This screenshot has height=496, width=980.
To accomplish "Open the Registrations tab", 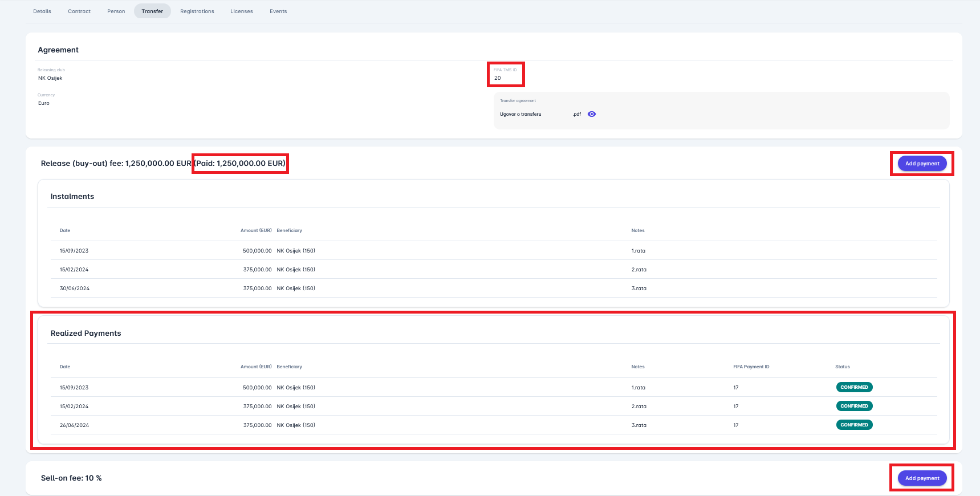I will point(197,11).
